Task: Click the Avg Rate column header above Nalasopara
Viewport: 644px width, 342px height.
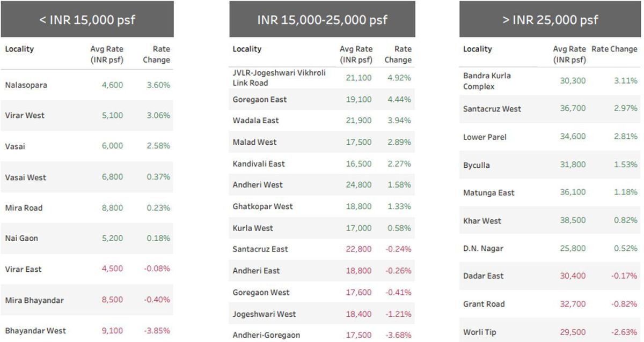Action: point(107,54)
